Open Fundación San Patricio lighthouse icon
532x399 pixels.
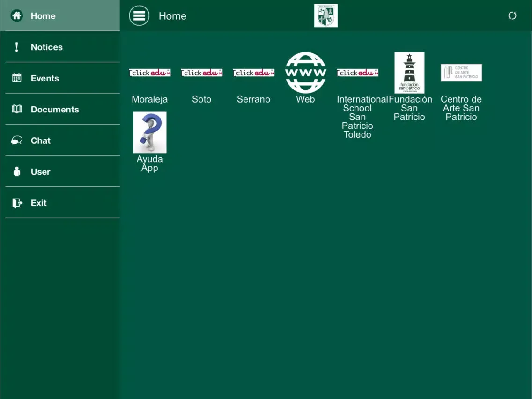coord(409,73)
